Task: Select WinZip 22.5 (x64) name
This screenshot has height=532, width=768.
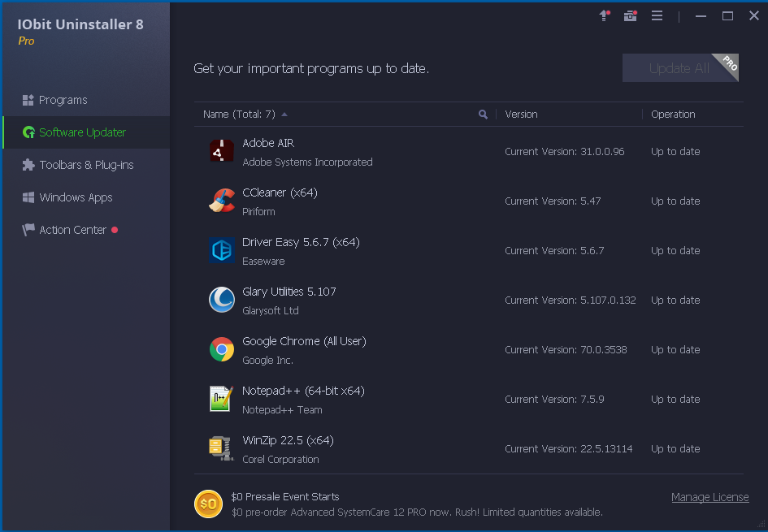Action: 288,440
